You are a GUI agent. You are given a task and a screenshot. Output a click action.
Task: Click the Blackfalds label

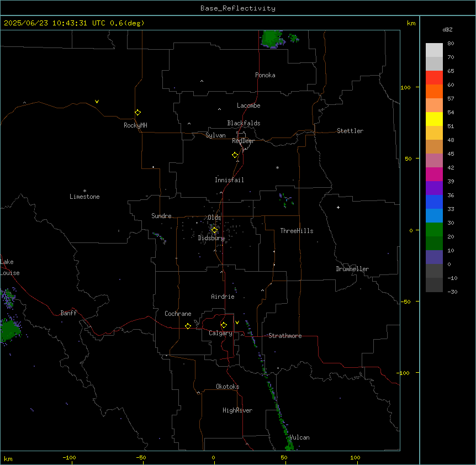pos(244,123)
